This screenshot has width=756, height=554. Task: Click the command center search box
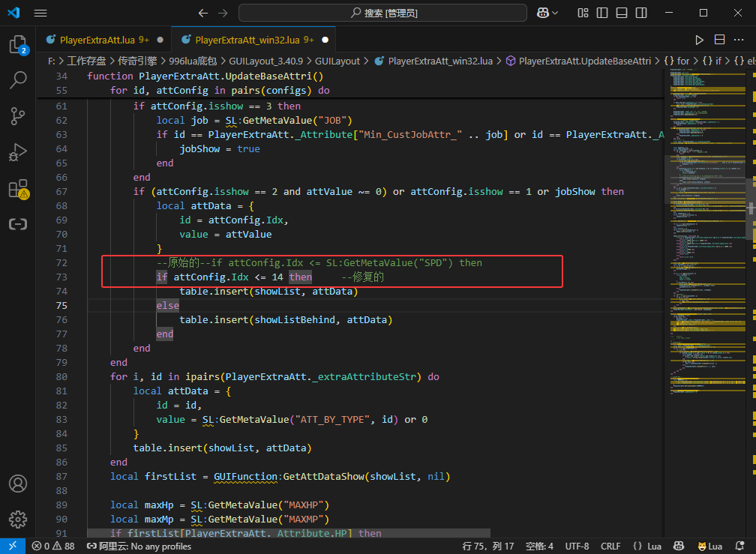384,13
